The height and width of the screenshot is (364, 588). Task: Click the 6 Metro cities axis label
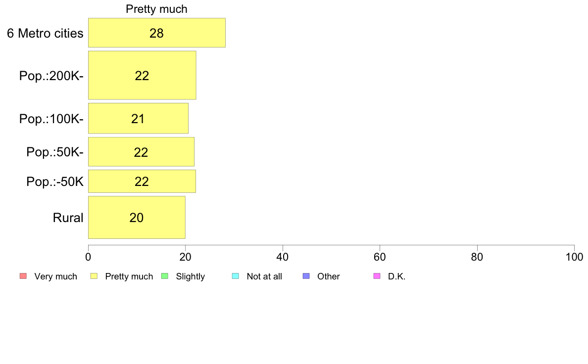point(45,33)
